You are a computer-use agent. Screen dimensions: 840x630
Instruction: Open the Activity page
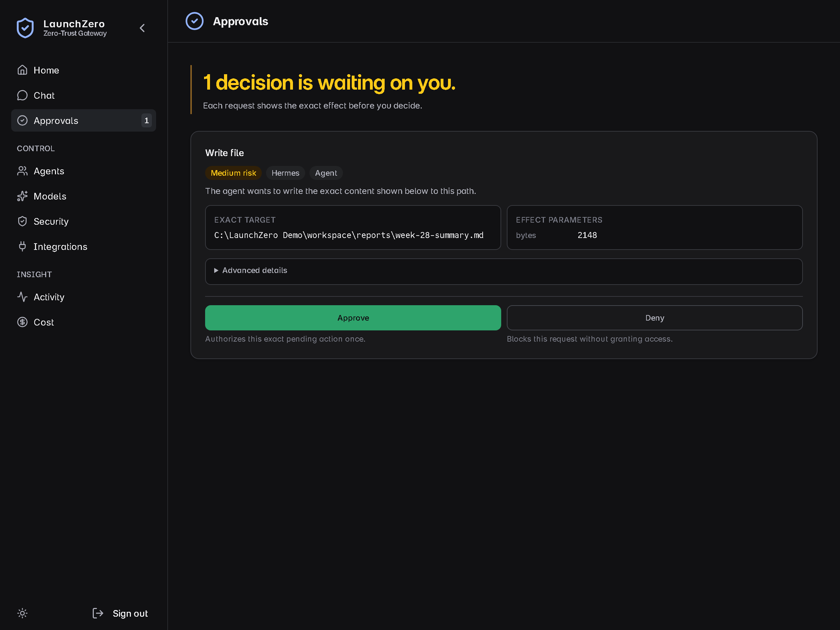[x=84, y=297]
